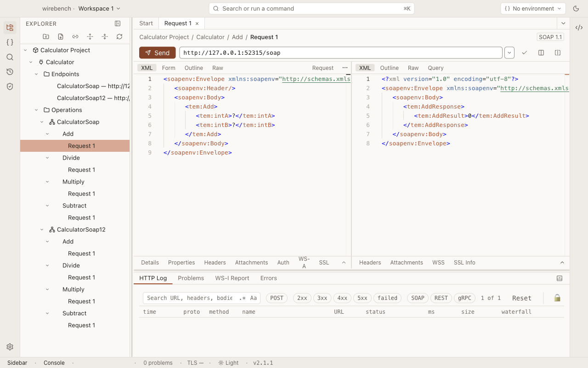Screen dimensions: 588x368
Task: Collapse request bottom tabs chevron
Action: point(344,263)
